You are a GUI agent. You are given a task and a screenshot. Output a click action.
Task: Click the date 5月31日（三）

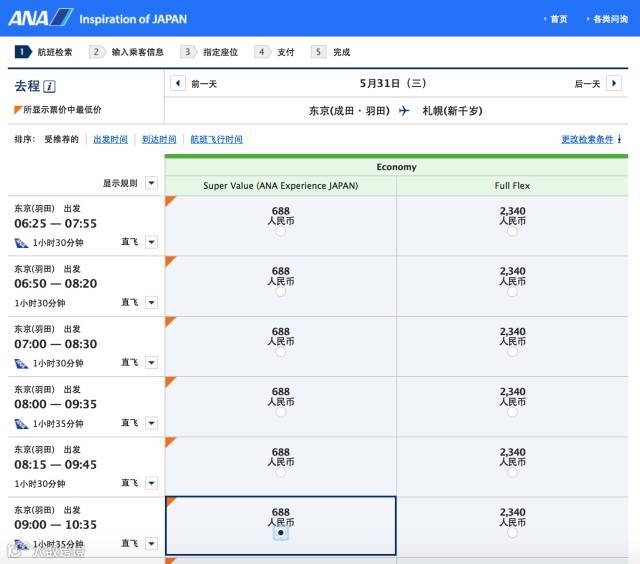(x=393, y=83)
